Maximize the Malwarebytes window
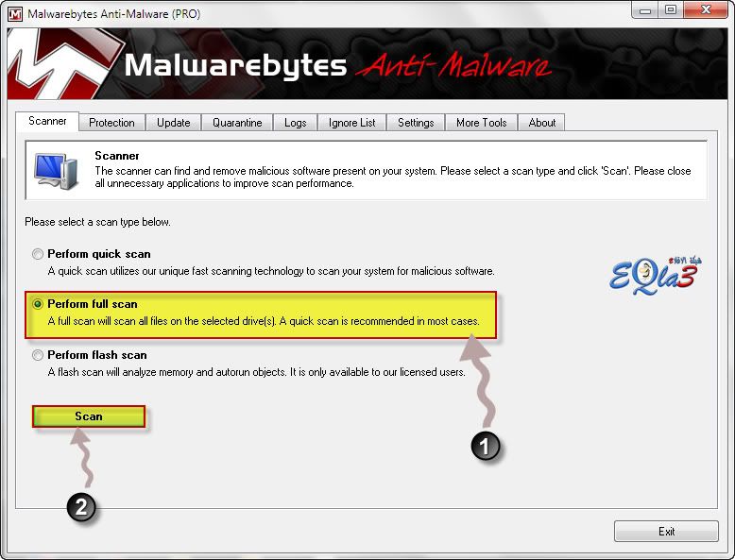 [671, 10]
